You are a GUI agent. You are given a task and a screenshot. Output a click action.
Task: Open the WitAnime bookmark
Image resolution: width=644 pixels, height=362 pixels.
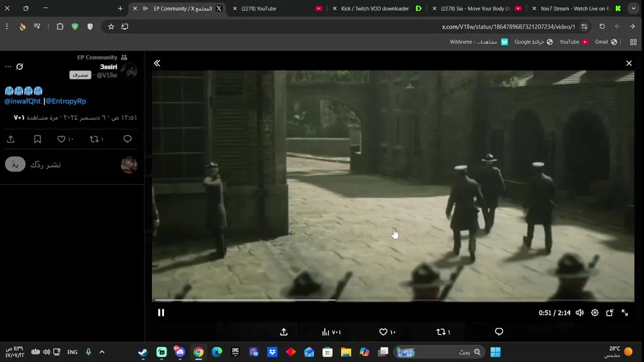click(x=479, y=42)
